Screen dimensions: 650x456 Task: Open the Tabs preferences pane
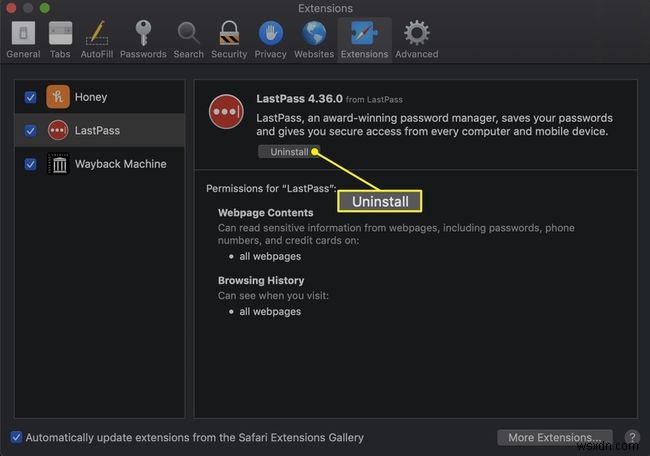click(x=60, y=40)
